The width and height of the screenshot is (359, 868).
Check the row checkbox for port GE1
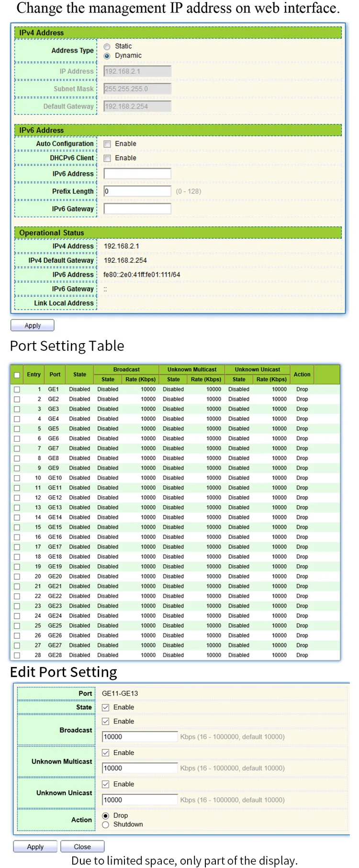[17, 389]
